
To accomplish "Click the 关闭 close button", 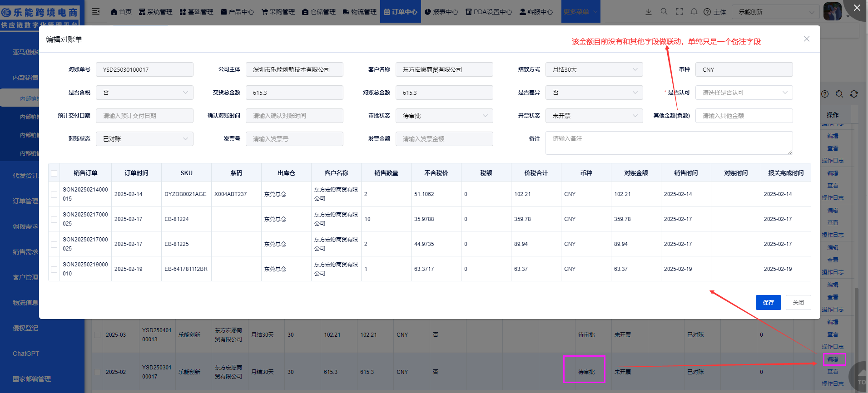I will tap(799, 302).
